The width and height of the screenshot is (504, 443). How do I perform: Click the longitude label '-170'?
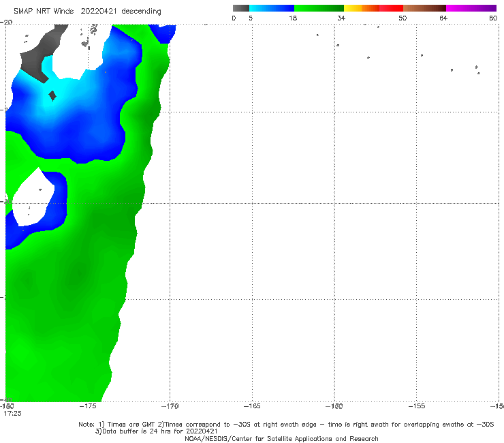pos(170,406)
